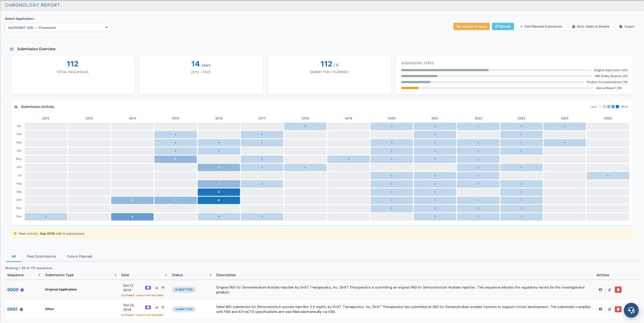Click thumbs-up icon for sequence 0001
Image resolution: width=644 pixels, height=323 pixels.
[157, 307]
